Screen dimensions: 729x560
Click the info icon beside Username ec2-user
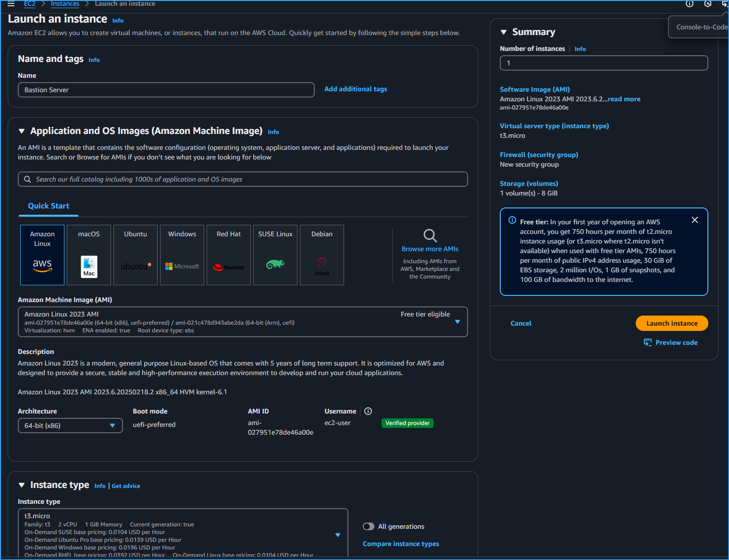[368, 411]
